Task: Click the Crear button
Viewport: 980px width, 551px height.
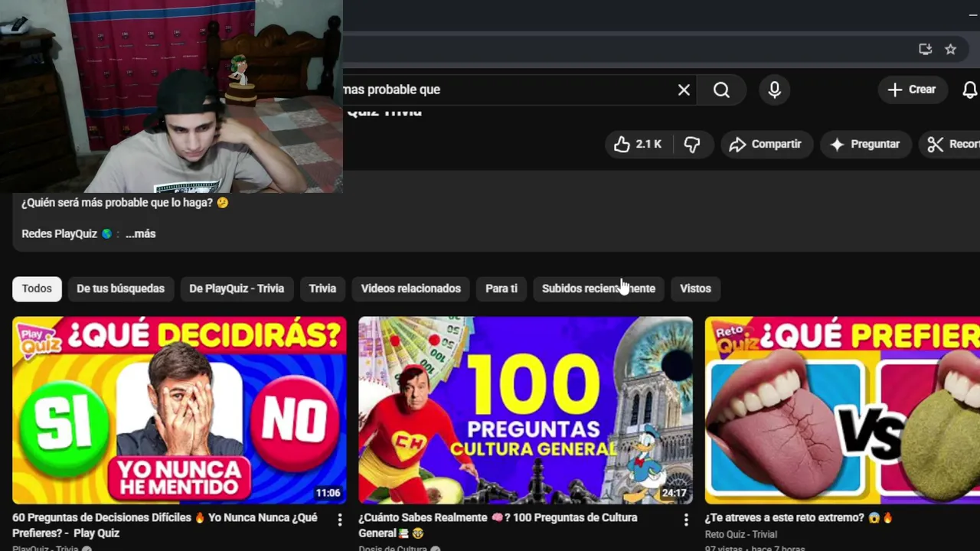Action: coord(912,90)
